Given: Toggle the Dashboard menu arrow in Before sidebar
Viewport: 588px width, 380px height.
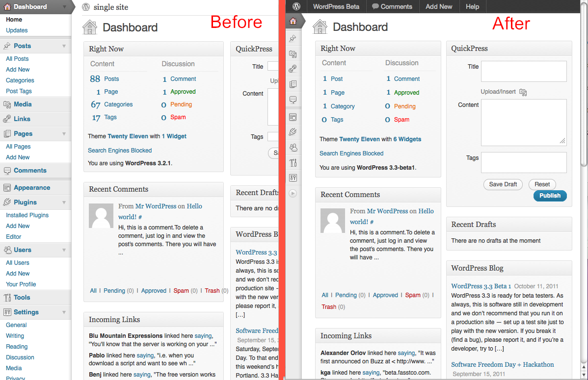Looking at the screenshot, I should pos(64,7).
